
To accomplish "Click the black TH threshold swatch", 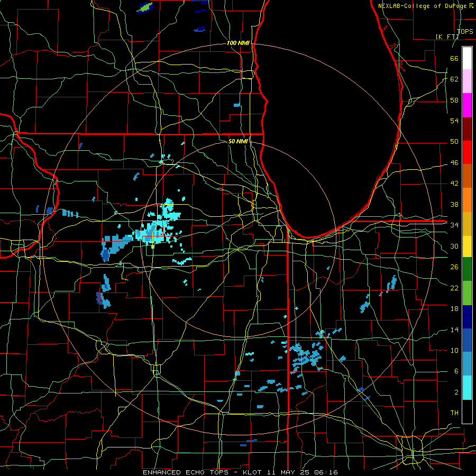I will [x=467, y=411].
